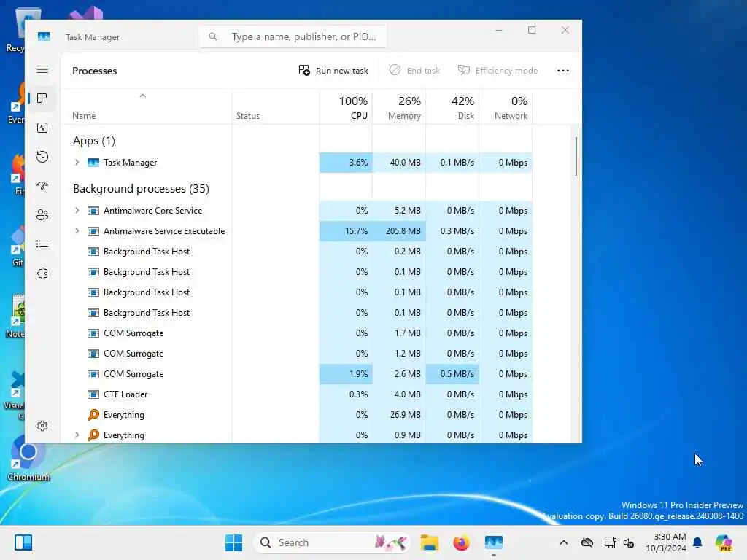Image resolution: width=747 pixels, height=560 pixels.
Task: Click the Background processes (35) header
Action: [x=141, y=189]
